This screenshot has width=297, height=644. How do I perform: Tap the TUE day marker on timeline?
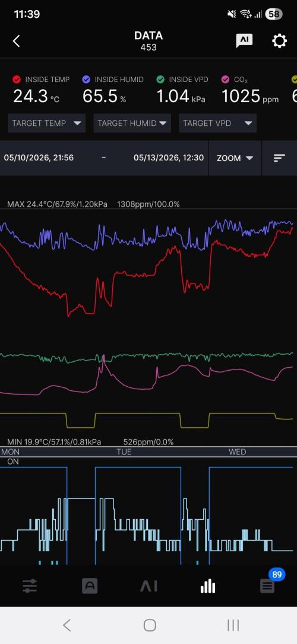point(124,452)
